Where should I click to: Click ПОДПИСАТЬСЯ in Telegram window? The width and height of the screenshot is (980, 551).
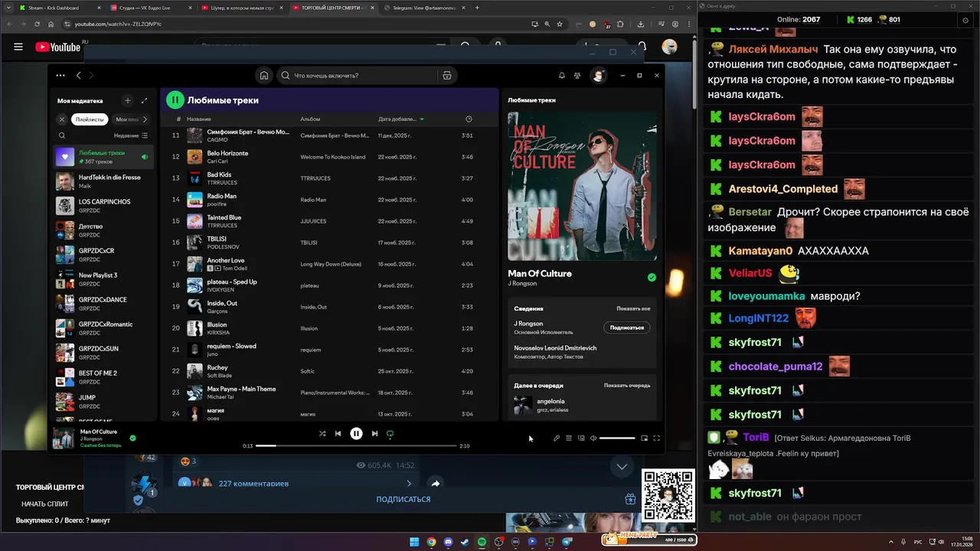[403, 499]
